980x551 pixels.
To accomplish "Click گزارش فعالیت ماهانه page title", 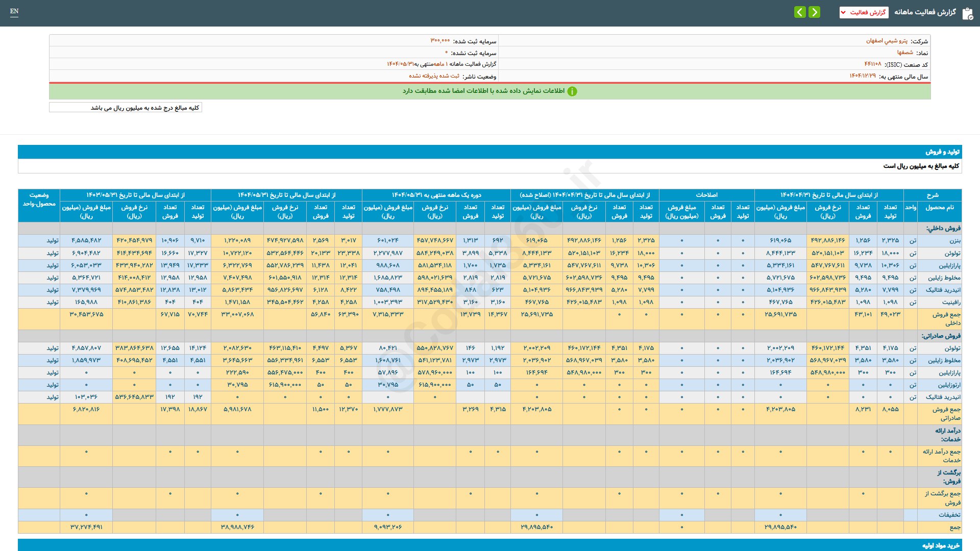I will (x=925, y=12).
